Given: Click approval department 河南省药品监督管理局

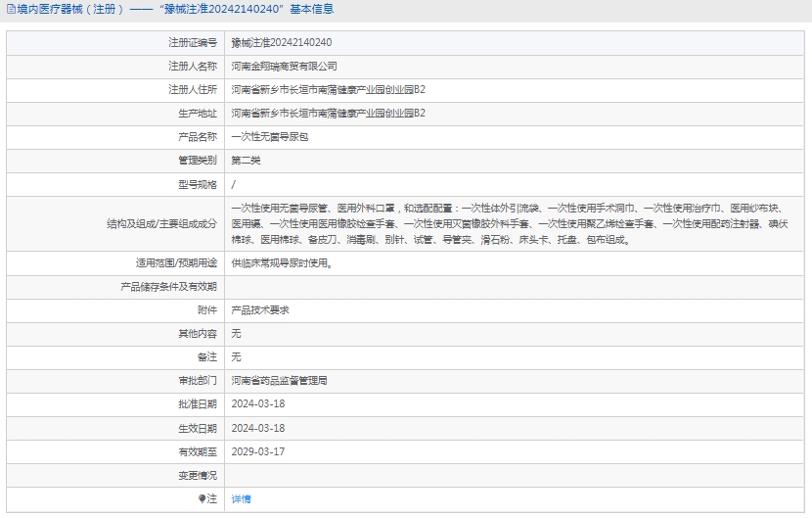Looking at the screenshot, I should tap(279, 380).
